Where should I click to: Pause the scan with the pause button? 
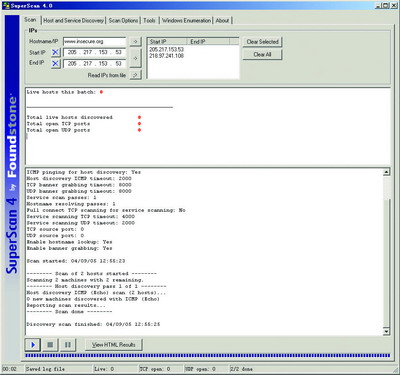(68, 345)
